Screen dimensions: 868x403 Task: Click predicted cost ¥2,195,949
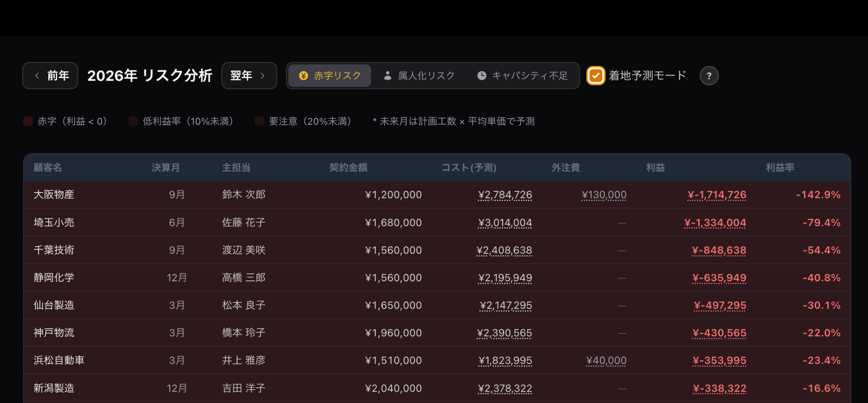(x=505, y=278)
